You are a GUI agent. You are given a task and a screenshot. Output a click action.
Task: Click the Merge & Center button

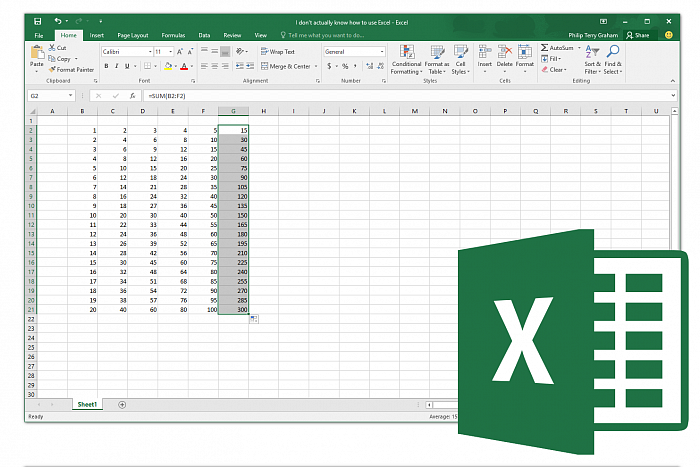pos(286,66)
